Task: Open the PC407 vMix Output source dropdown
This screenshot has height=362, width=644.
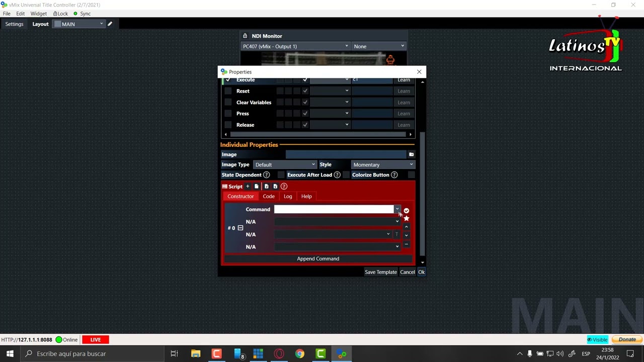Action: pos(295,46)
